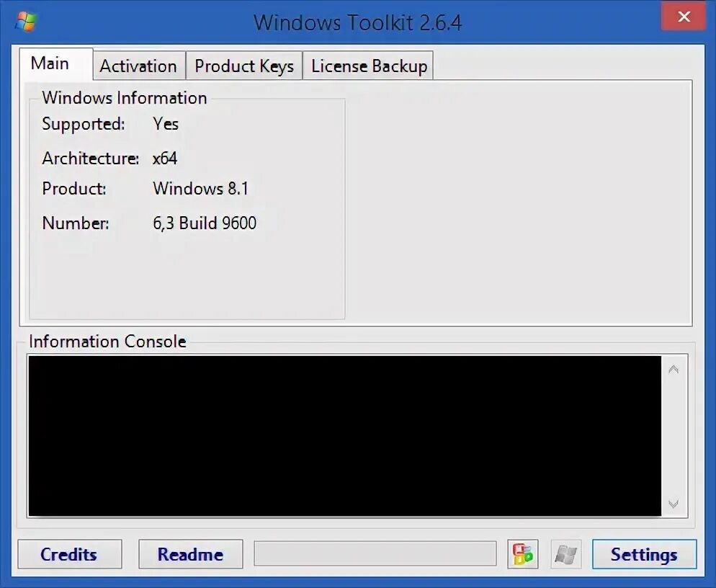The image size is (716, 588).
Task: Click the 'Product:' label
Action: 74,188
